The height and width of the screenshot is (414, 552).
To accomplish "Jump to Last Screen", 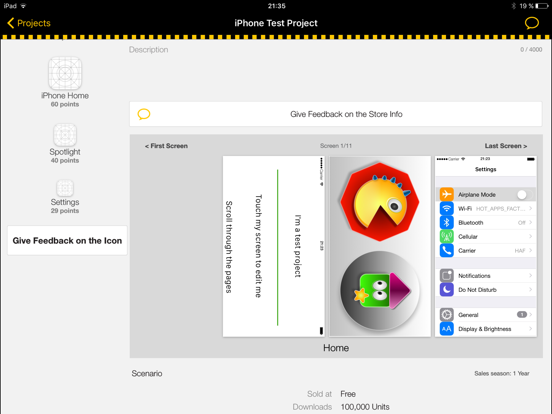I will (x=506, y=146).
